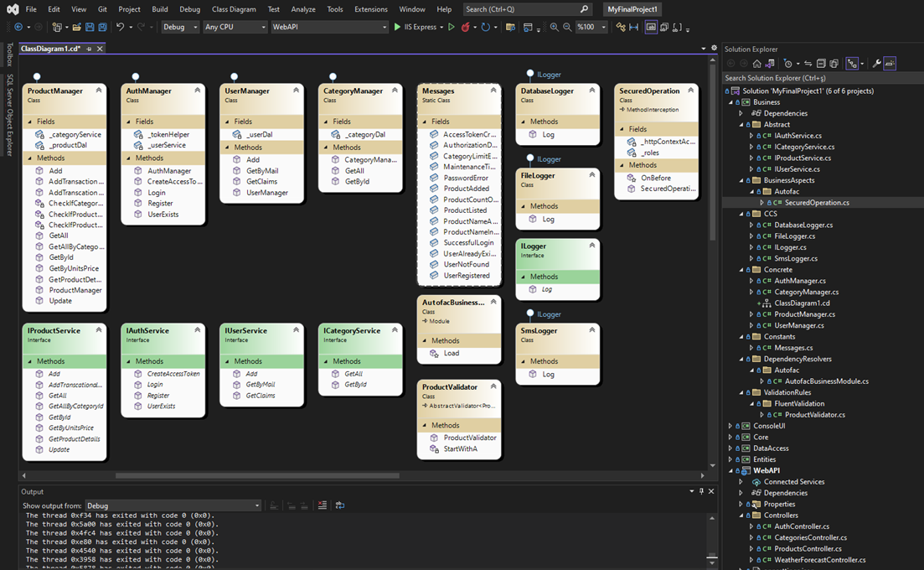
Task: Click the Pending Changes Filter clock icon
Action: (788, 64)
